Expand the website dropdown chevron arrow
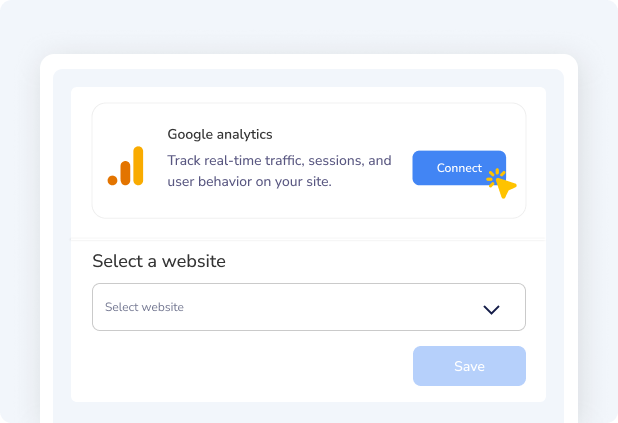 (491, 309)
